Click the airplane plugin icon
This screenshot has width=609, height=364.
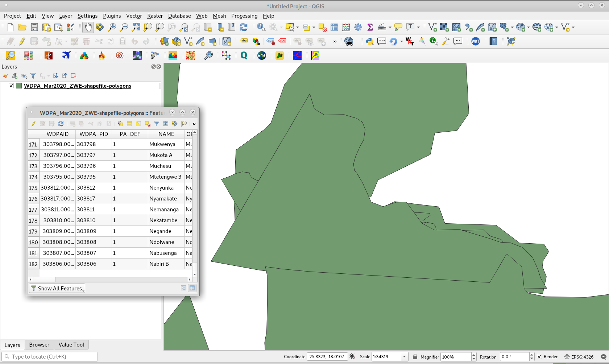pos(66,55)
